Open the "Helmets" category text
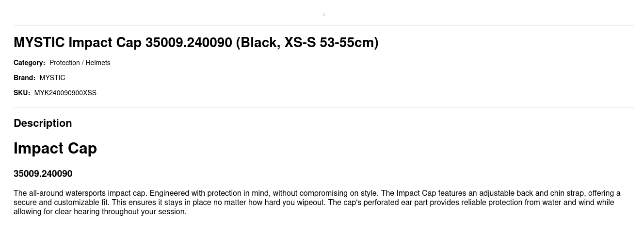 point(98,63)
